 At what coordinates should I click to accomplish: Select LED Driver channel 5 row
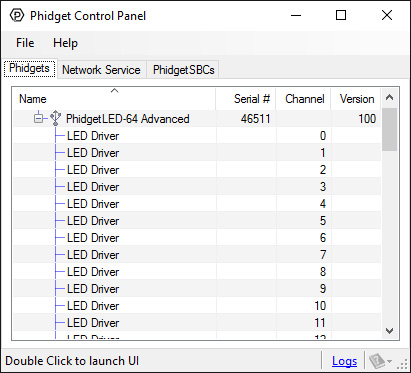tap(197, 221)
